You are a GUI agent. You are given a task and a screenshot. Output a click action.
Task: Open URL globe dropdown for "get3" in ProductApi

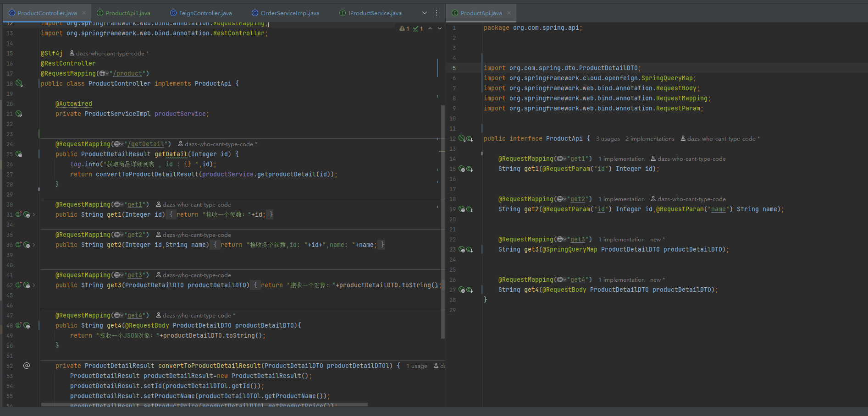(562, 239)
